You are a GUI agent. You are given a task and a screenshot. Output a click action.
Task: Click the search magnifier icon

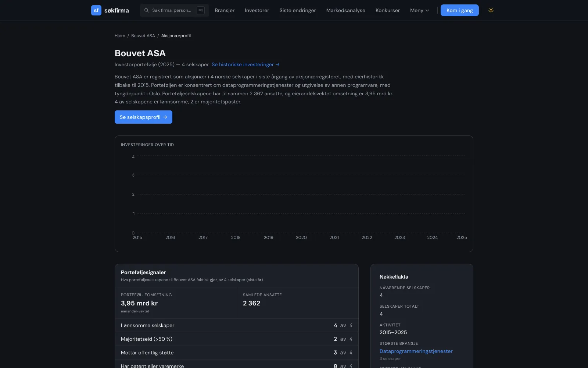point(147,10)
